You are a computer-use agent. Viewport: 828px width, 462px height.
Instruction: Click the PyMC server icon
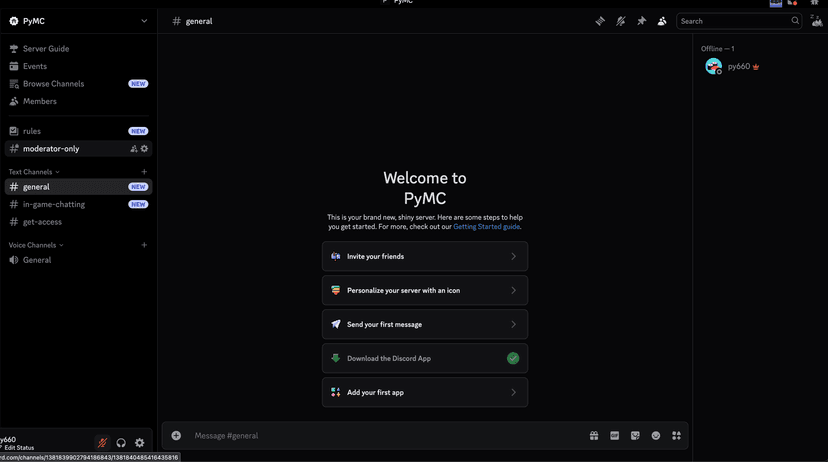point(14,21)
